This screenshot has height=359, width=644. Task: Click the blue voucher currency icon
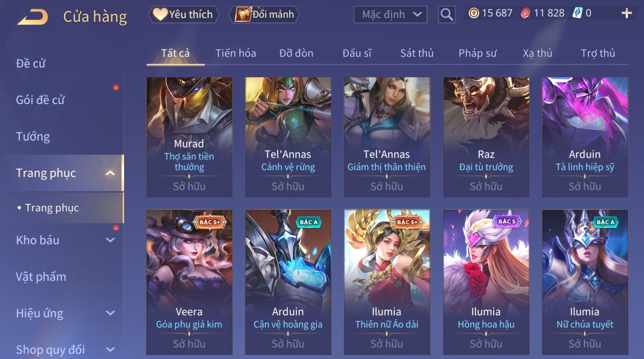[577, 13]
